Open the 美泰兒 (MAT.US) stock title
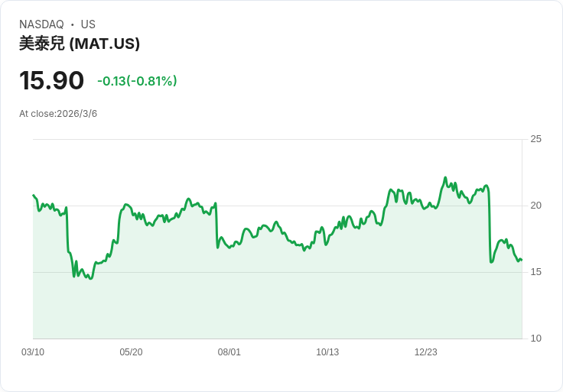Screen dimensions: 563x392 (80, 44)
